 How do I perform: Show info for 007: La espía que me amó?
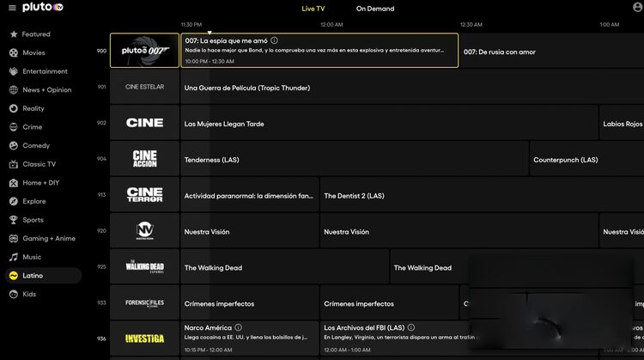275,40
